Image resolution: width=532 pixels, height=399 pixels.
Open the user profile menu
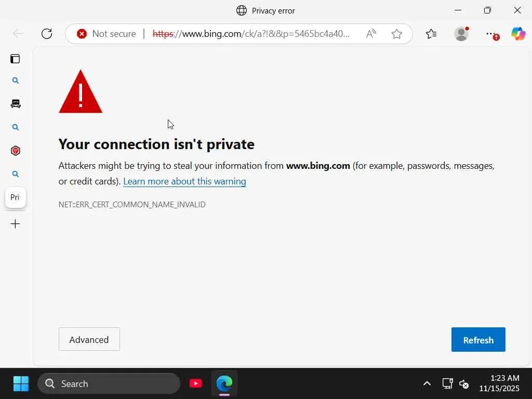point(461,34)
